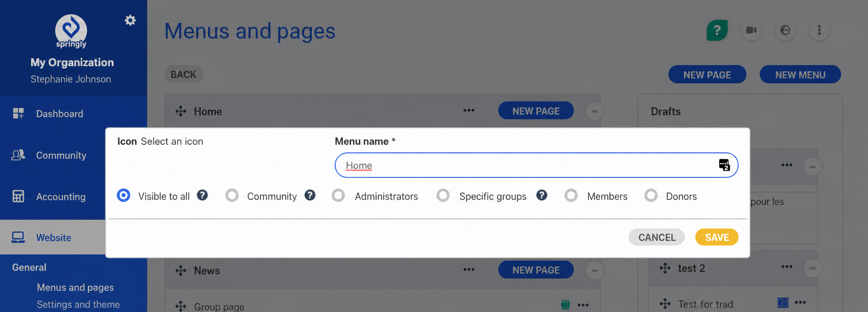Click the Community people icon
The image size is (868, 312).
pyautogui.click(x=18, y=155)
